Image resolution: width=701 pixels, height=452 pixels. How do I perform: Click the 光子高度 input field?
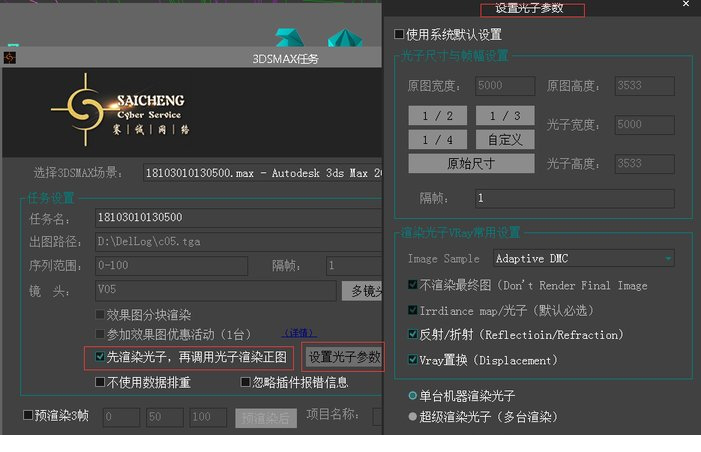(645, 163)
